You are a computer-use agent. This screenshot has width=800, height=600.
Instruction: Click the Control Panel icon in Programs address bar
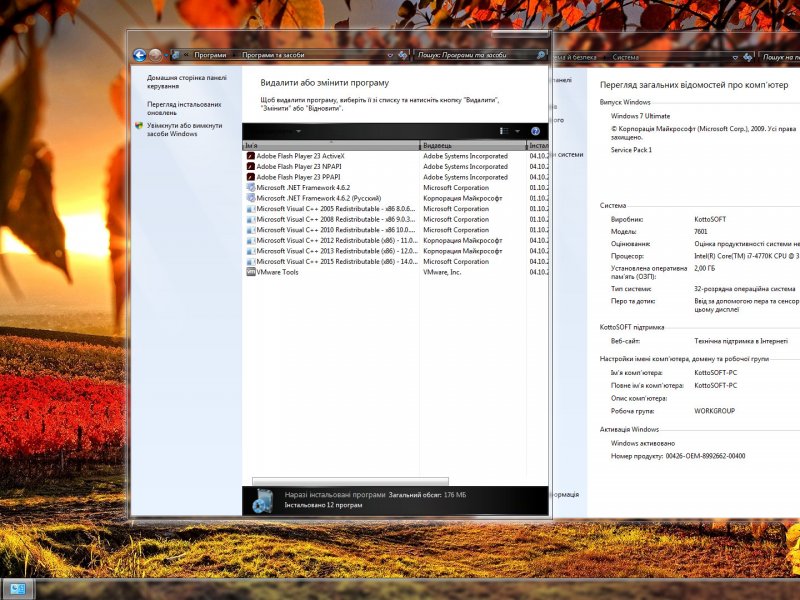(176, 55)
